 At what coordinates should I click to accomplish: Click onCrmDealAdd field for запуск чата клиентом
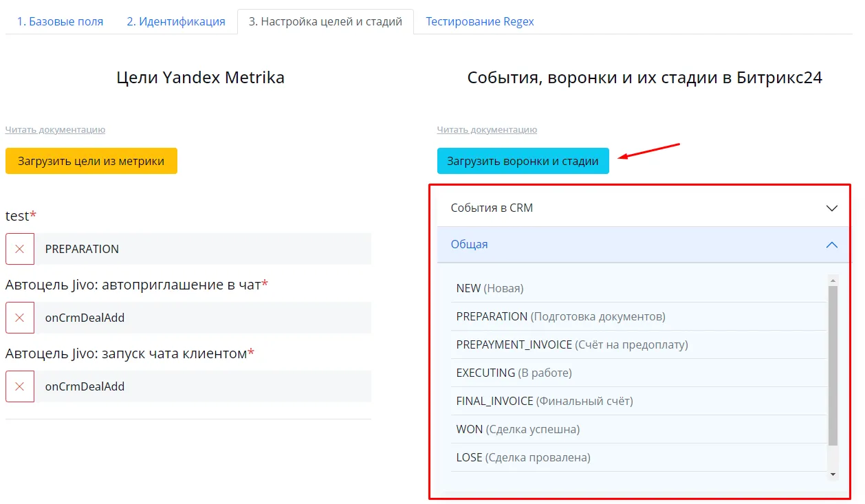pos(203,386)
